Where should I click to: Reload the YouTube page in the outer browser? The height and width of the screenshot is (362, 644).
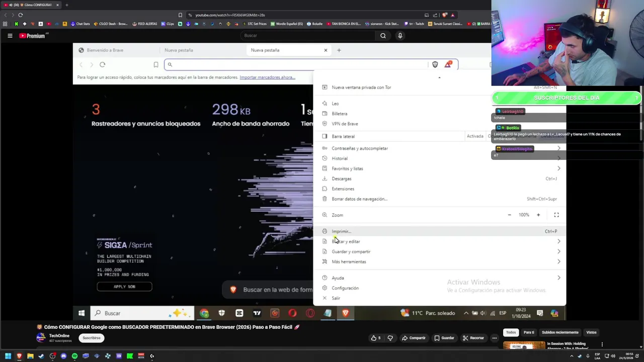click(21, 15)
